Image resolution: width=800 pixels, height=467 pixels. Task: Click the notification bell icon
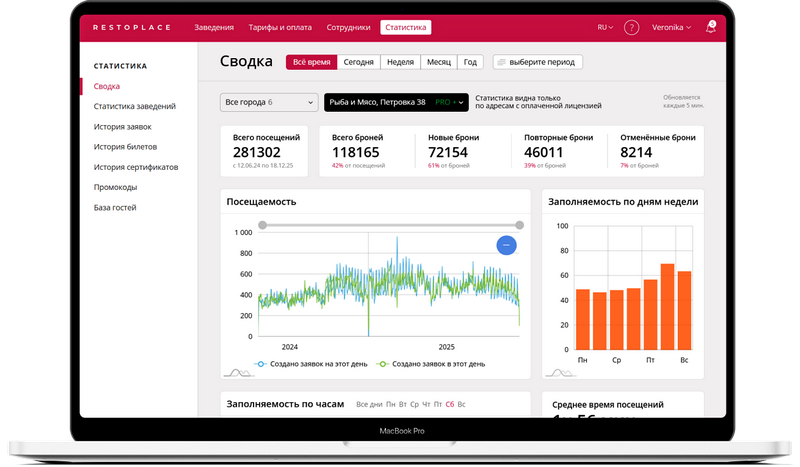click(x=711, y=28)
